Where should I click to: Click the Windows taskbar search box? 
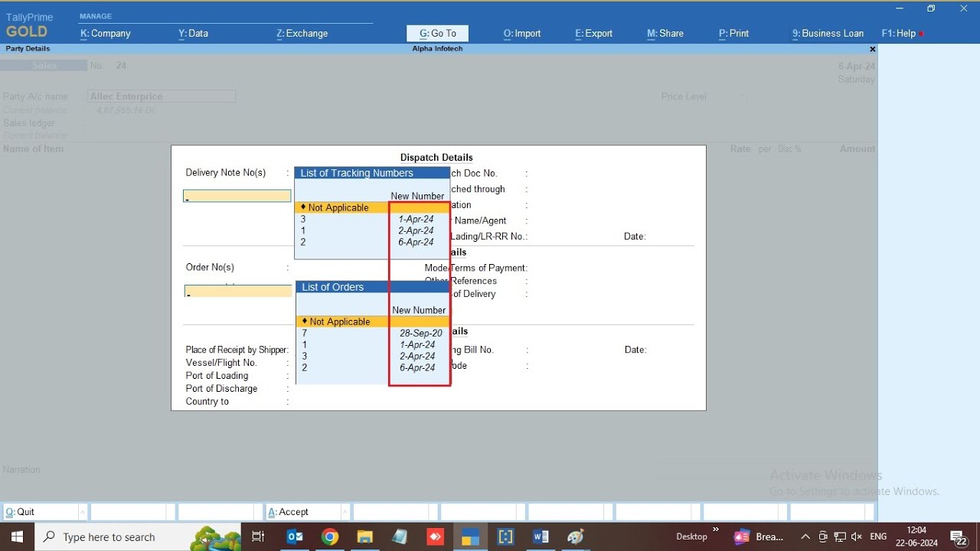[138, 537]
